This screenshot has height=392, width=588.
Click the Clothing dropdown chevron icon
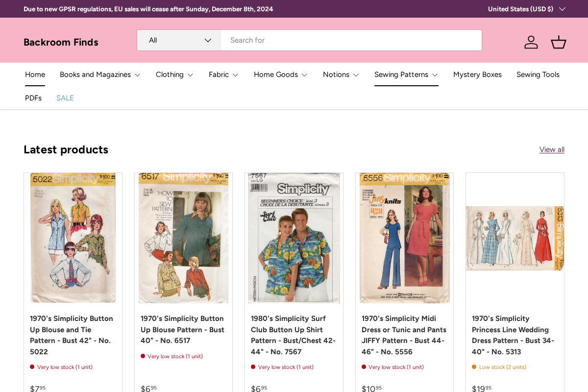point(190,74)
